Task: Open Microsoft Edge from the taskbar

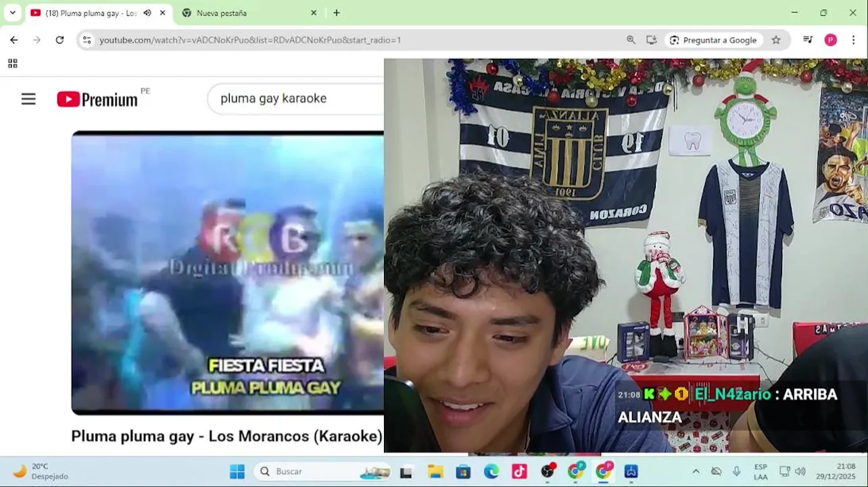Action: point(491,472)
